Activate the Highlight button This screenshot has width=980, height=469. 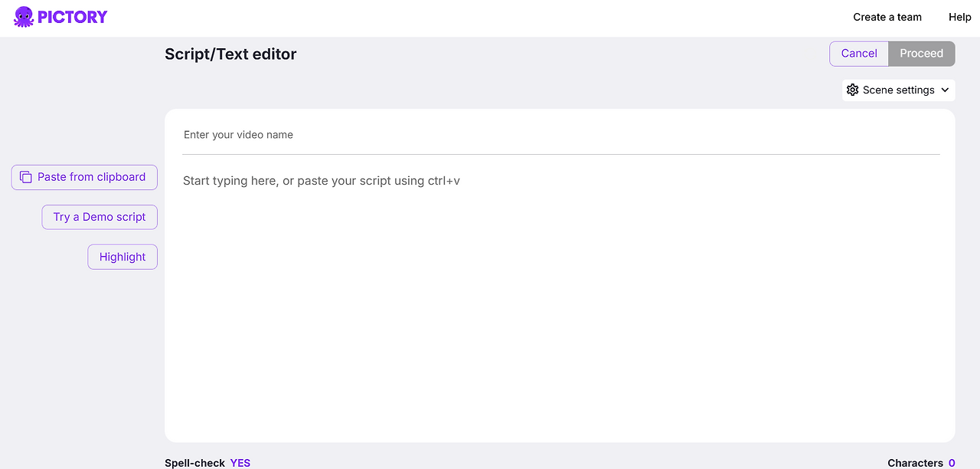tap(122, 257)
